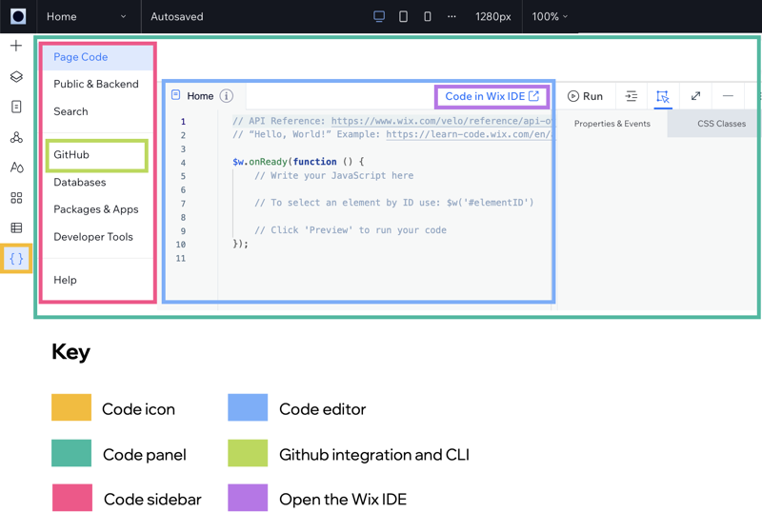762x532 pixels.
Task: Click the format code indent icon
Action: (631, 96)
